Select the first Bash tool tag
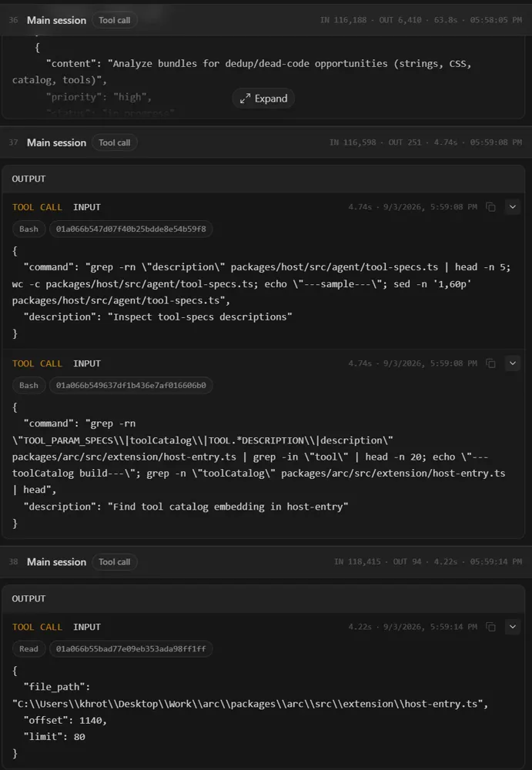Image resolution: width=532 pixels, height=770 pixels. pyautogui.click(x=29, y=229)
